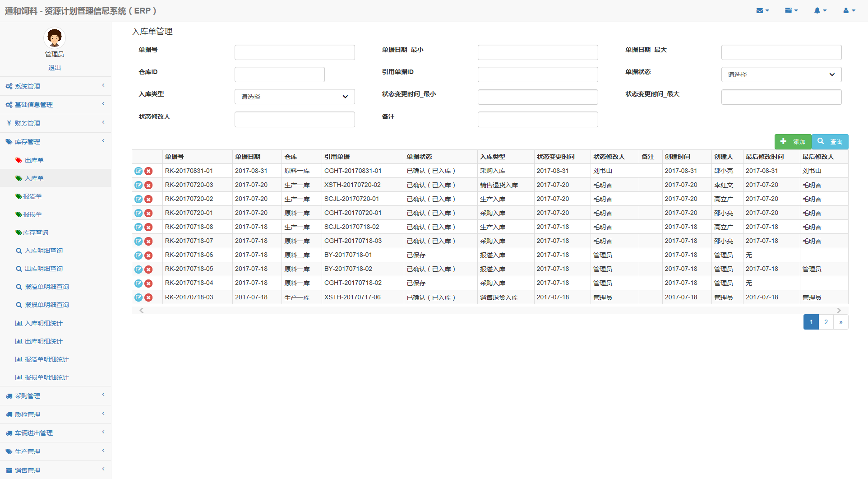The image size is (868, 479).
Task: Click delete icon for row RK-20170718-06
Action: pos(148,256)
